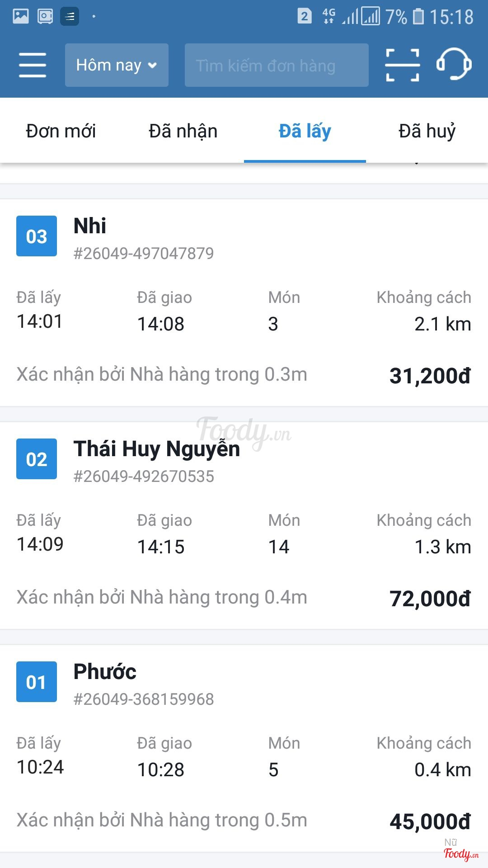This screenshot has width=488, height=868.
Task: Tap order number badge 03
Action: pos(37,236)
